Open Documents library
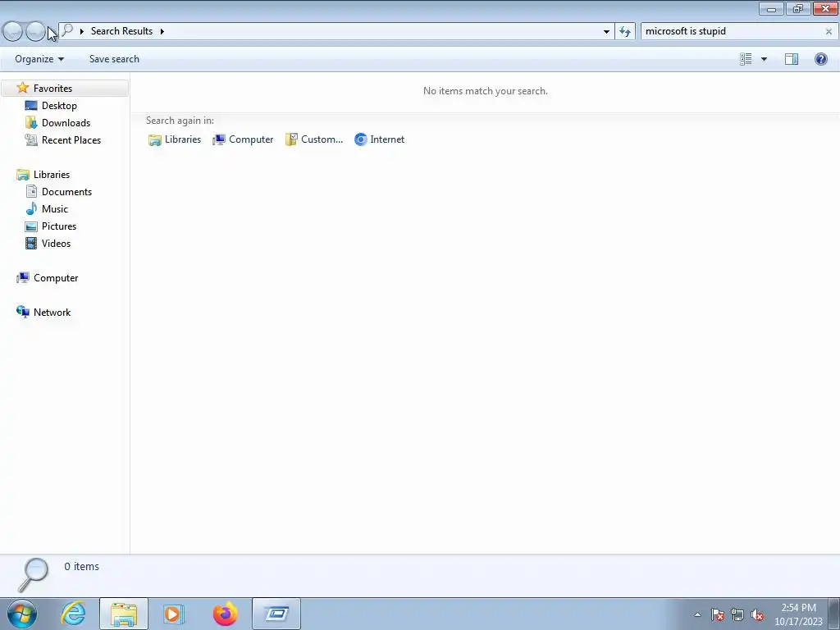840x630 pixels. click(66, 191)
